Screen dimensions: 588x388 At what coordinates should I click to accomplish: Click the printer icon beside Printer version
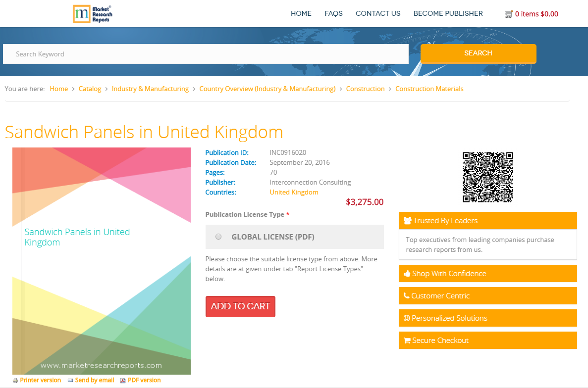15,381
